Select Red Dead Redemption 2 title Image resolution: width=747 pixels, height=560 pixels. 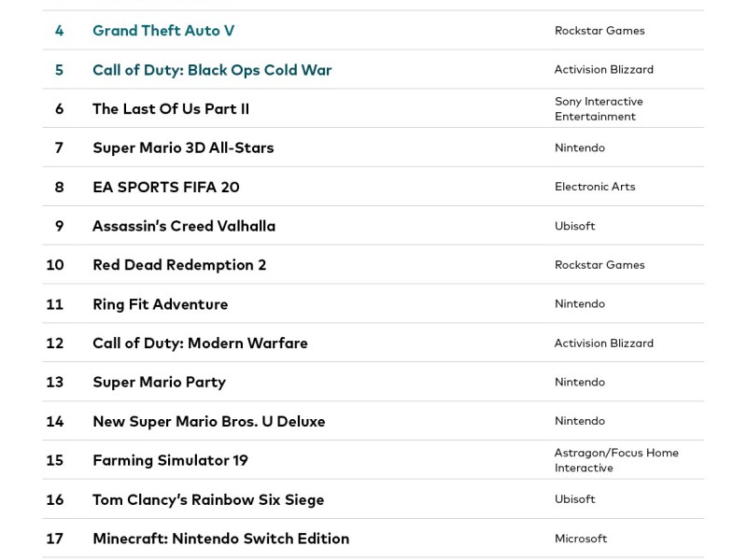click(179, 265)
